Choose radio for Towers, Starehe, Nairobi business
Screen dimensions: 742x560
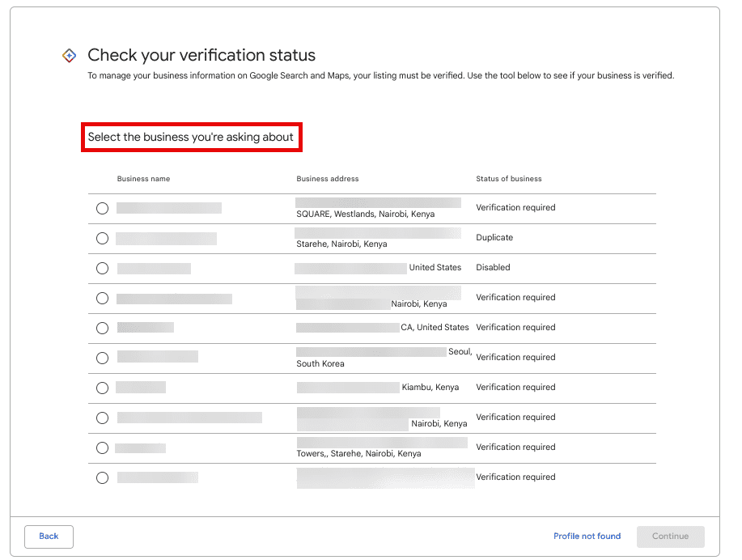pyautogui.click(x=102, y=448)
